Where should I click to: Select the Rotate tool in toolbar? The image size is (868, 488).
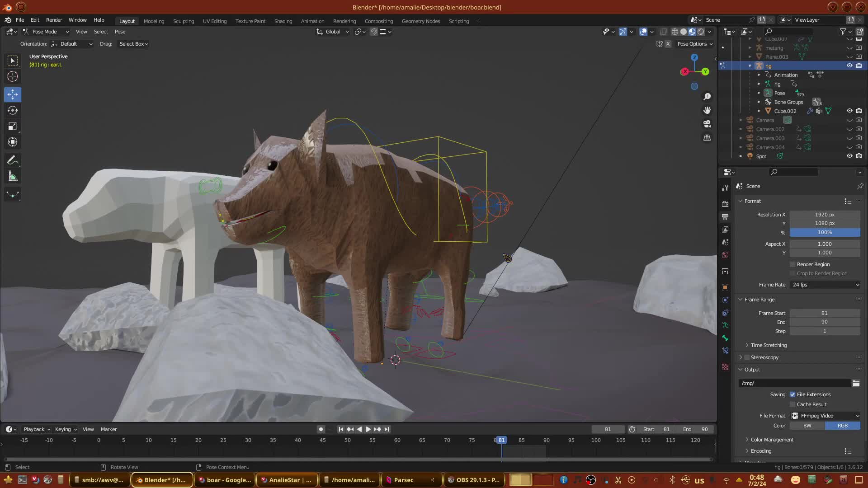point(13,110)
